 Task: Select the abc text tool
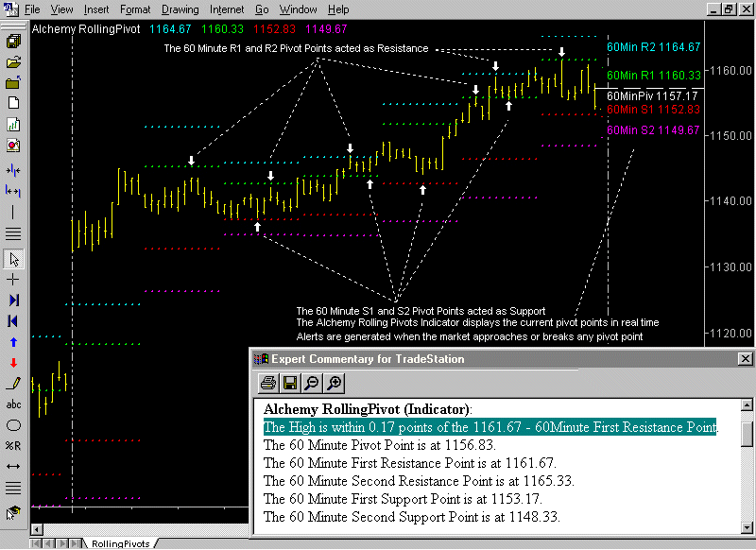click(x=13, y=404)
